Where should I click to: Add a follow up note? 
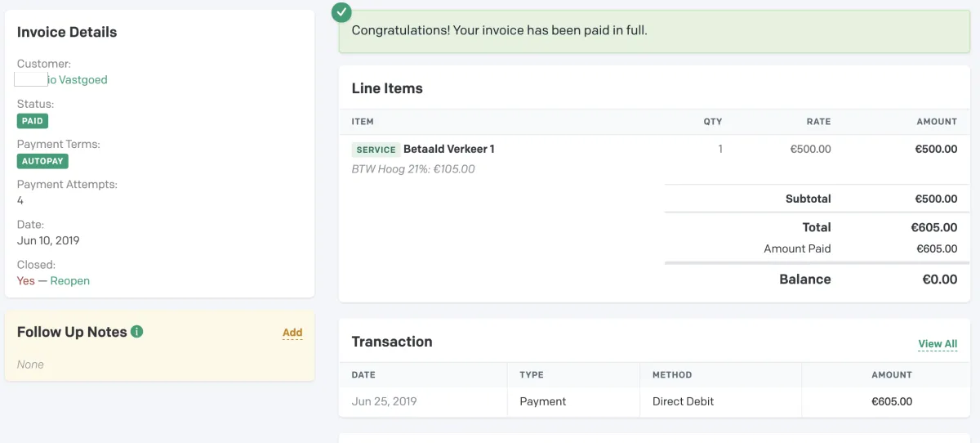tap(292, 333)
